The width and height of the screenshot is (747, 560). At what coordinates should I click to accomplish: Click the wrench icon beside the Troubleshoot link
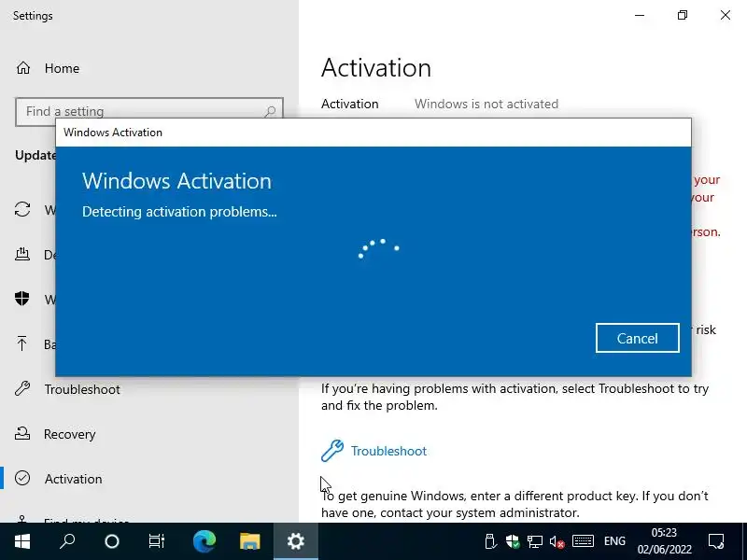click(332, 451)
